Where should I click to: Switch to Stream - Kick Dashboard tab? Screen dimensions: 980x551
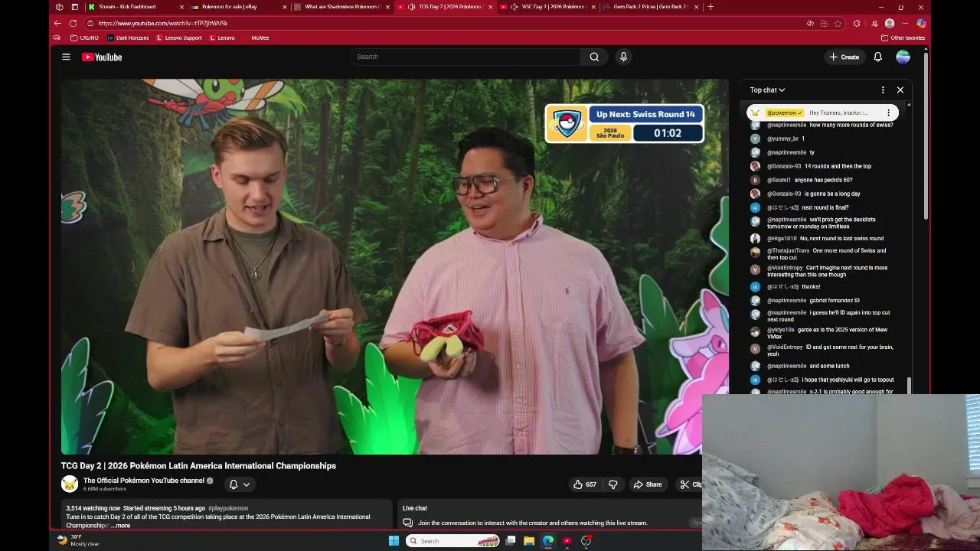pyautogui.click(x=135, y=7)
